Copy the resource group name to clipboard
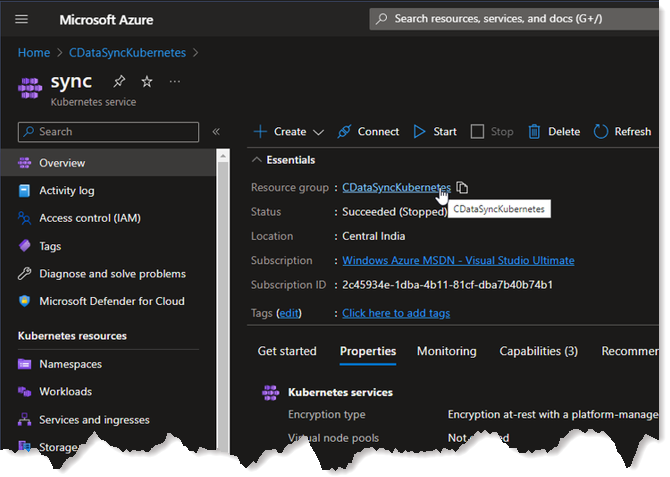Screen dimensions: 670x477 [462, 187]
